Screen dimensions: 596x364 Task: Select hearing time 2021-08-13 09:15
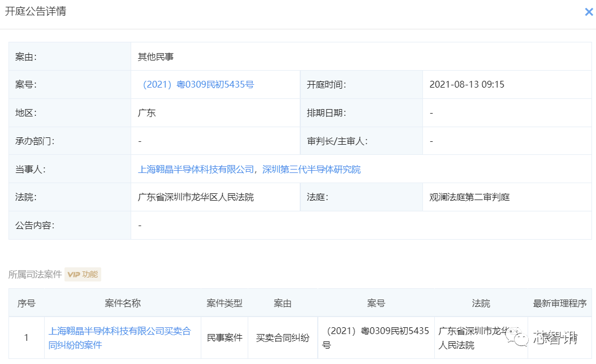467,84
